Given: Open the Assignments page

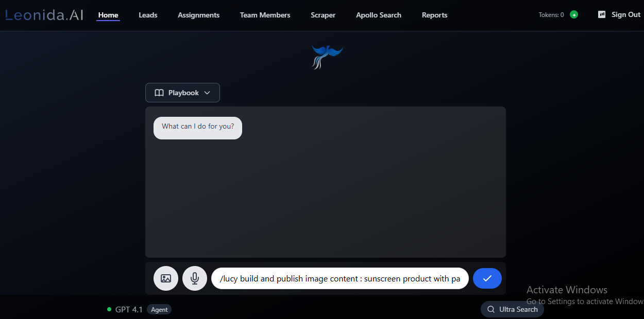Looking at the screenshot, I should click(x=198, y=15).
